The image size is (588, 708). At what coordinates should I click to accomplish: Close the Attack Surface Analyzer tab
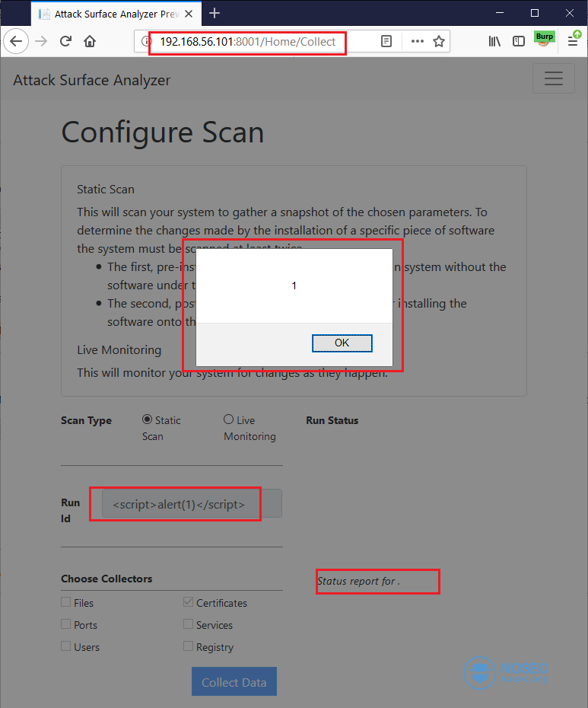[189, 14]
